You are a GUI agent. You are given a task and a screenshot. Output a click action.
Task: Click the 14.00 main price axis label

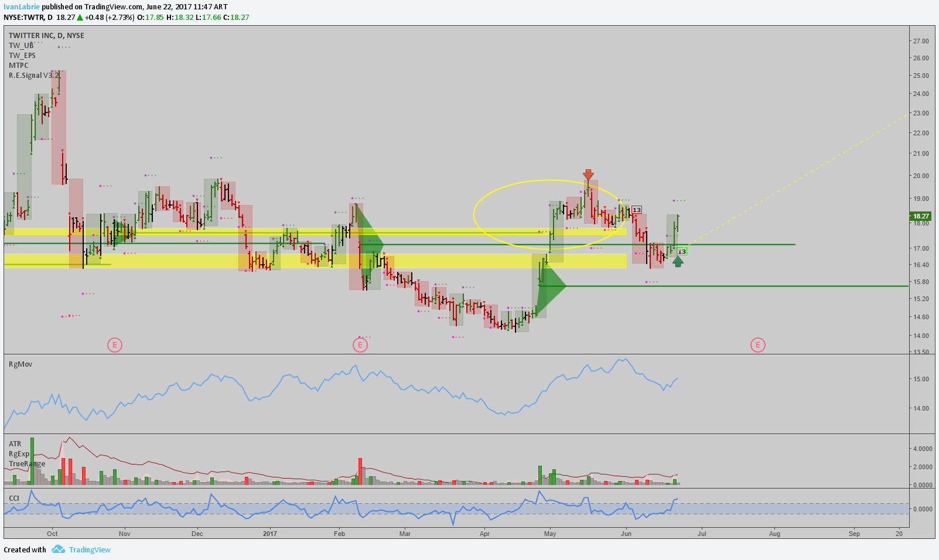click(921, 336)
